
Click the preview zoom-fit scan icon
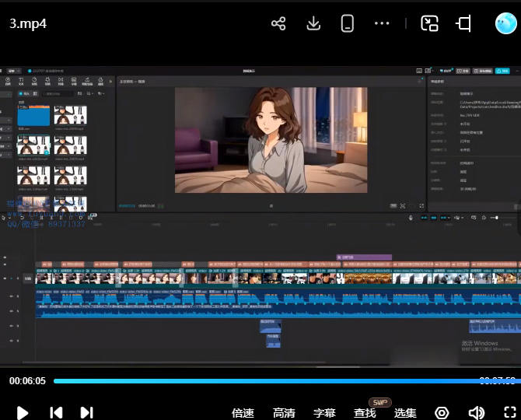[403, 206]
